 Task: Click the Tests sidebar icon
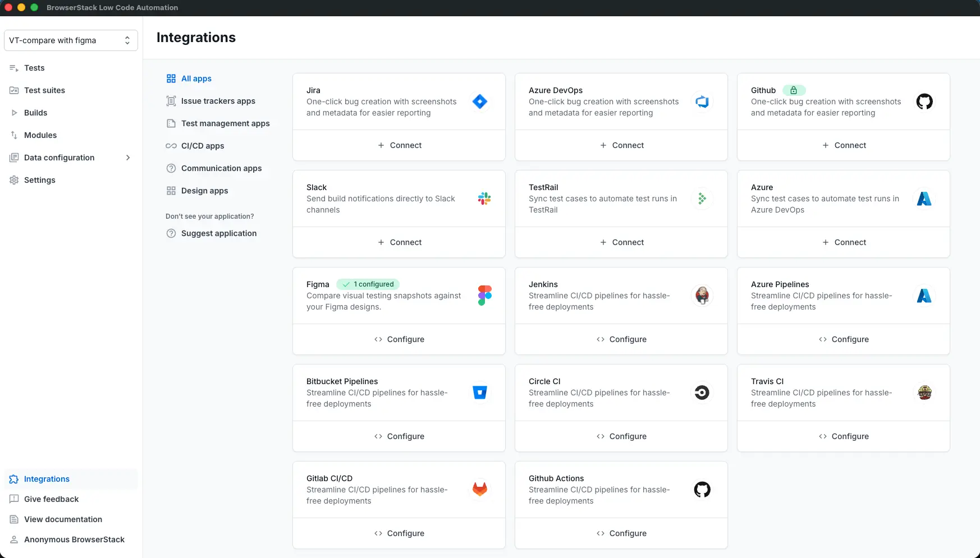point(14,68)
